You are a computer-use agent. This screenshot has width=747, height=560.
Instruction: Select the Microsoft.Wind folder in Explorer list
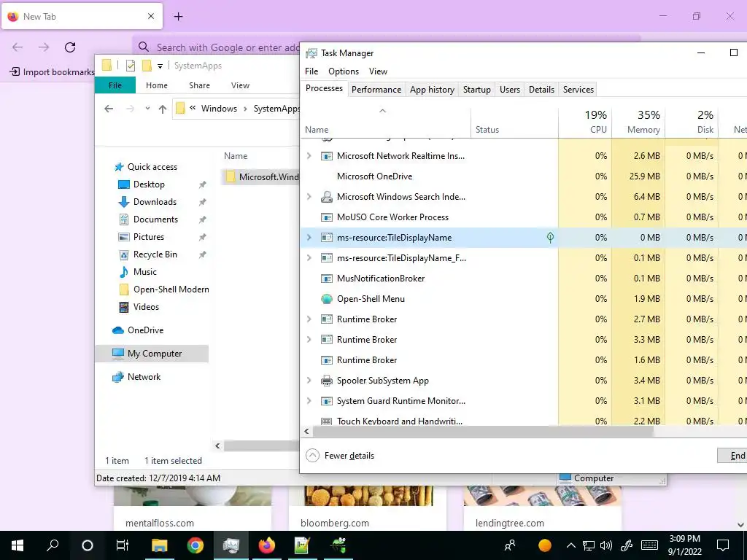click(x=261, y=177)
